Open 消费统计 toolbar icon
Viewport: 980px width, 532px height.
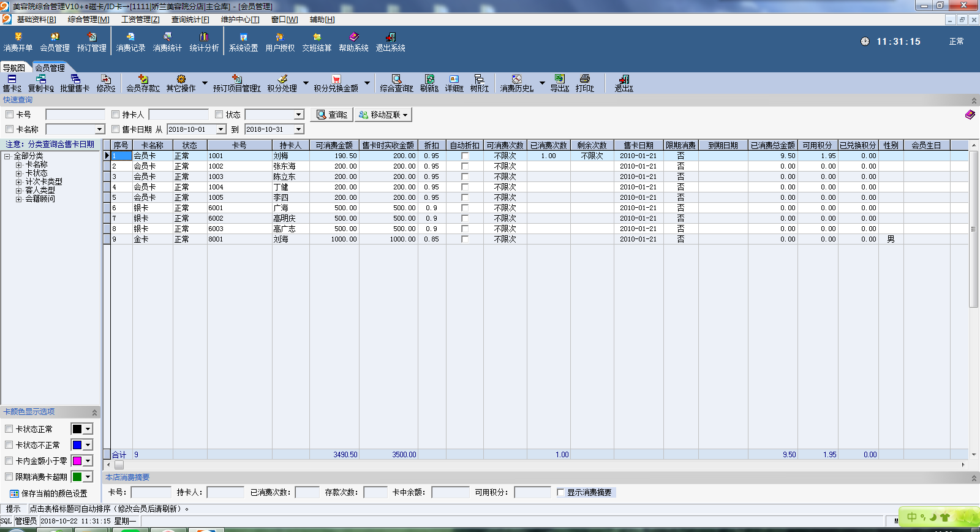(168, 42)
